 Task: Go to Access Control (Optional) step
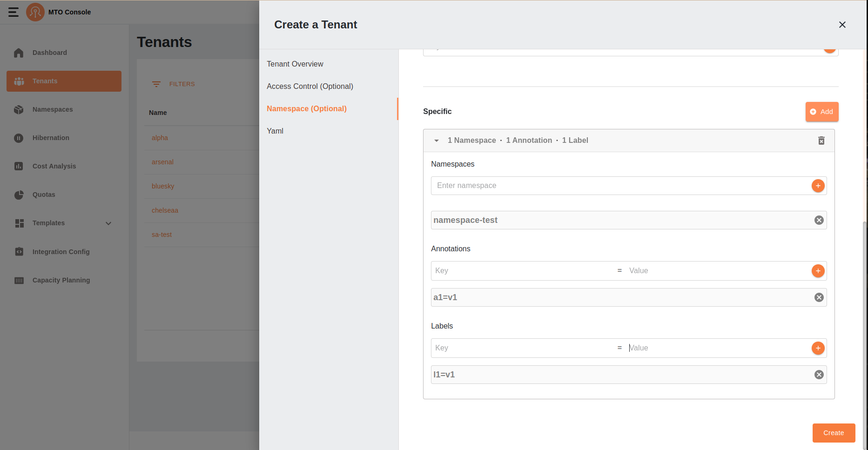click(310, 87)
